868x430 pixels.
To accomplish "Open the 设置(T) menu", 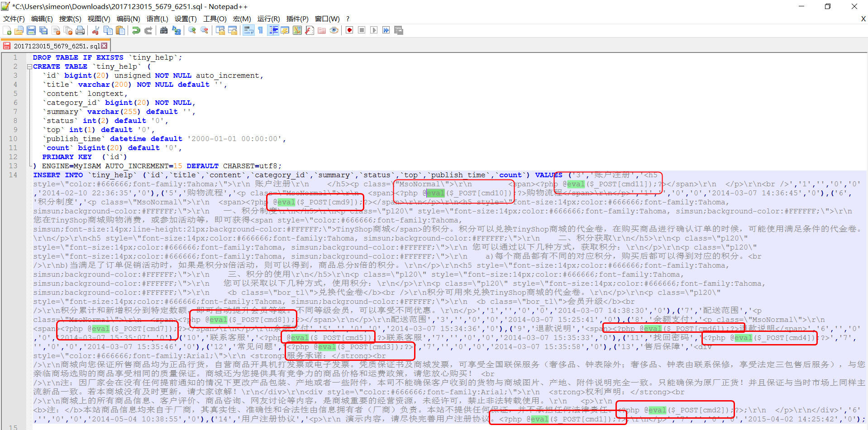I will 186,19.
